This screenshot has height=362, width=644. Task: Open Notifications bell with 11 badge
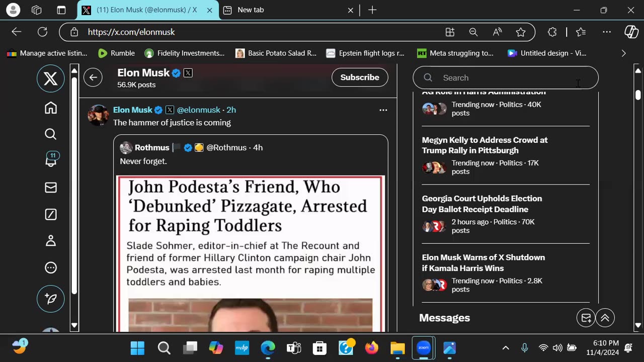click(x=51, y=160)
